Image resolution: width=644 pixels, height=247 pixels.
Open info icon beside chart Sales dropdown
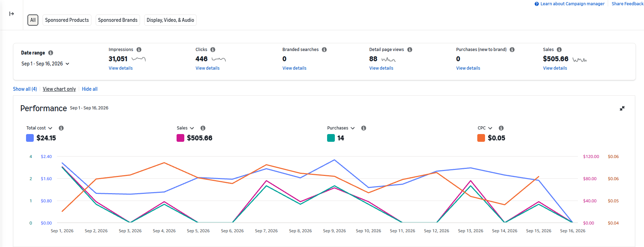pyautogui.click(x=203, y=128)
